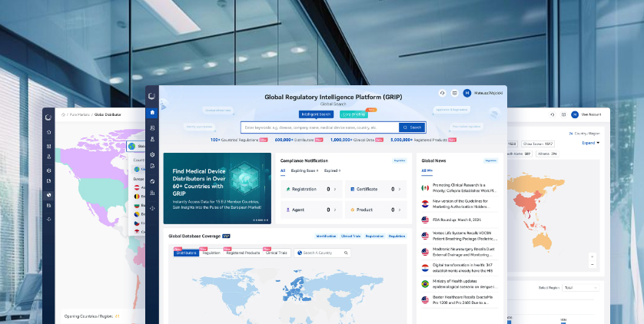
Task: Click the avatar beside User Account in right window
Action: tap(575, 114)
